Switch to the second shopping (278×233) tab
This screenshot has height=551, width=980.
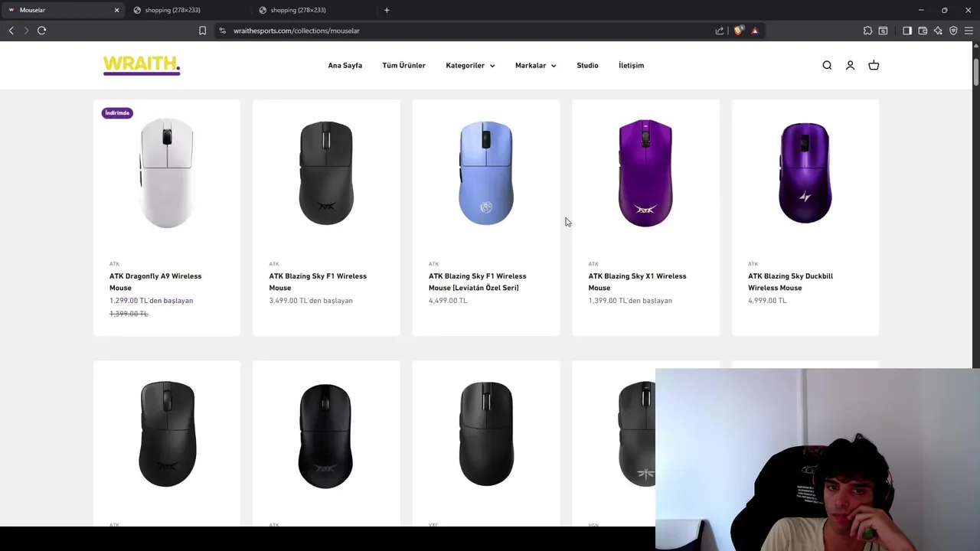click(x=314, y=10)
